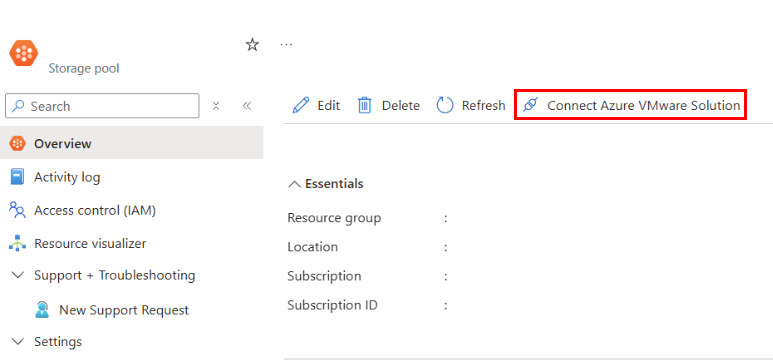This screenshot has width=773, height=360.
Task: Favorite this resource with the star icon
Action: pos(252,45)
